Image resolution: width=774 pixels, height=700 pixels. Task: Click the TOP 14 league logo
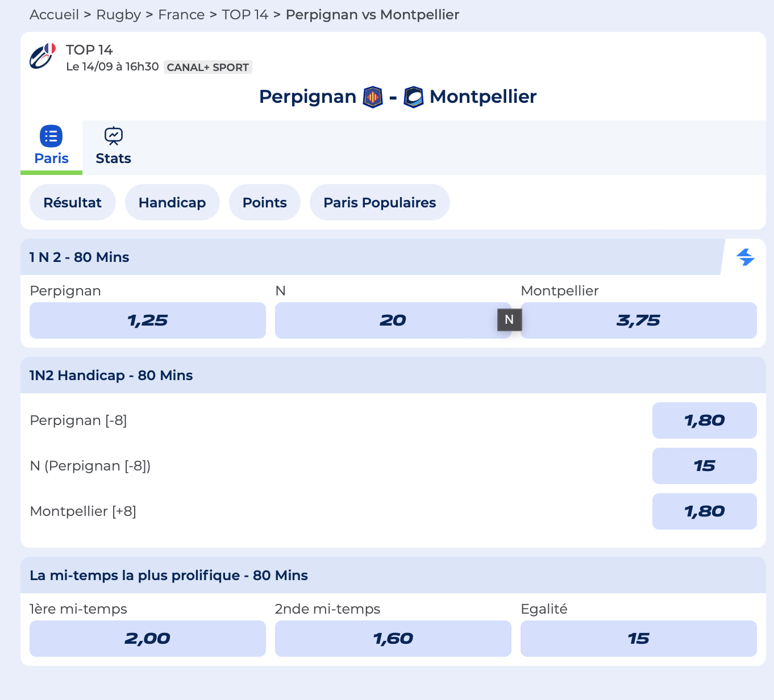43,56
